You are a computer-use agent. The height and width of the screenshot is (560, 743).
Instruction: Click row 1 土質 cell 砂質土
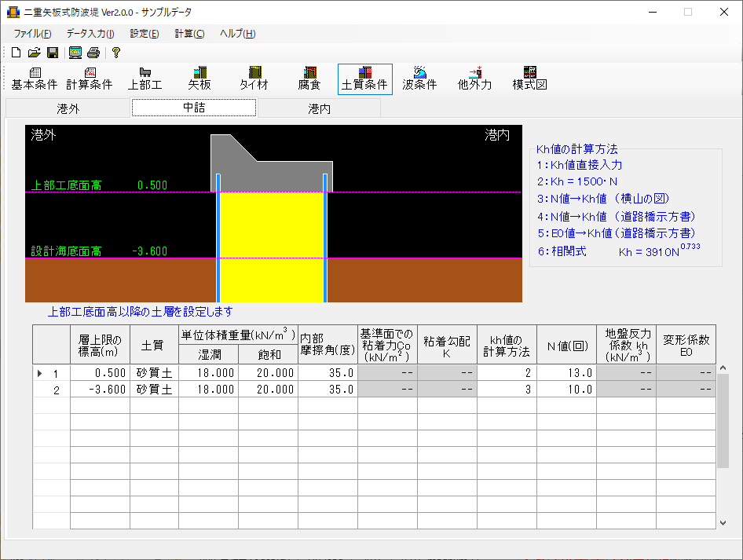155,373
